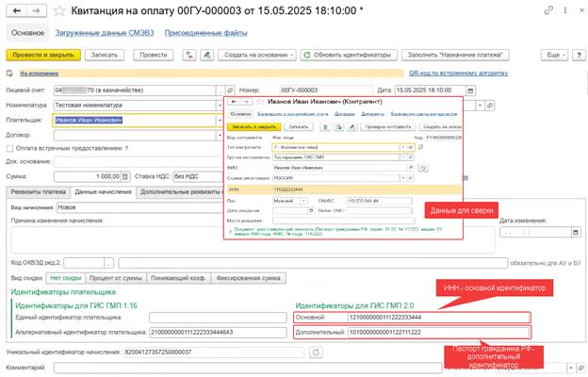Open the ellipsis picker for Код ОКВЭД ред.2

click(x=108, y=263)
